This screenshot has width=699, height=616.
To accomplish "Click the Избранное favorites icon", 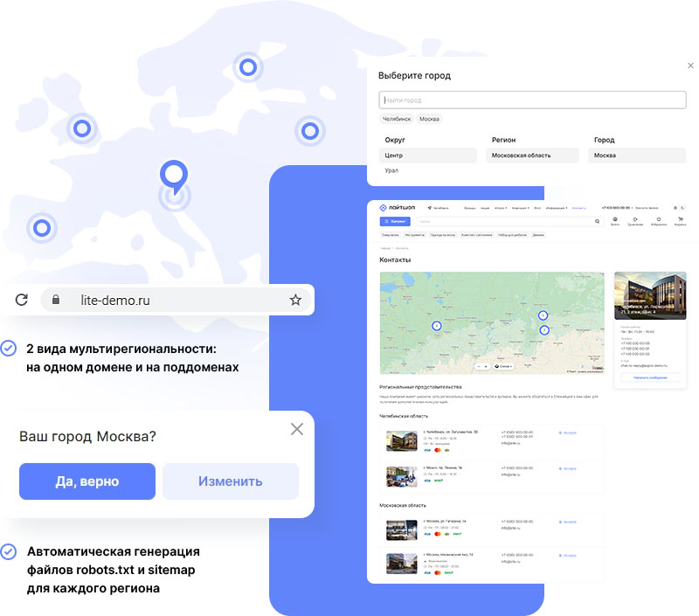I will click(x=660, y=218).
